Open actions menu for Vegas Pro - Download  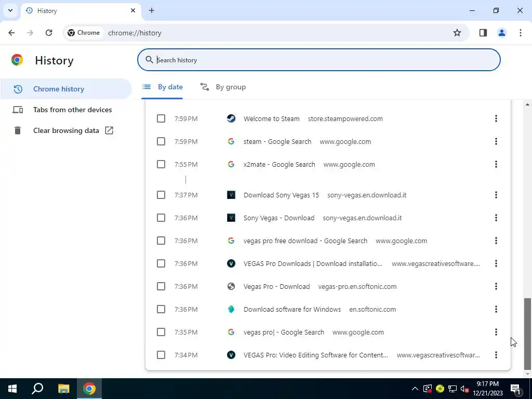tap(496, 286)
